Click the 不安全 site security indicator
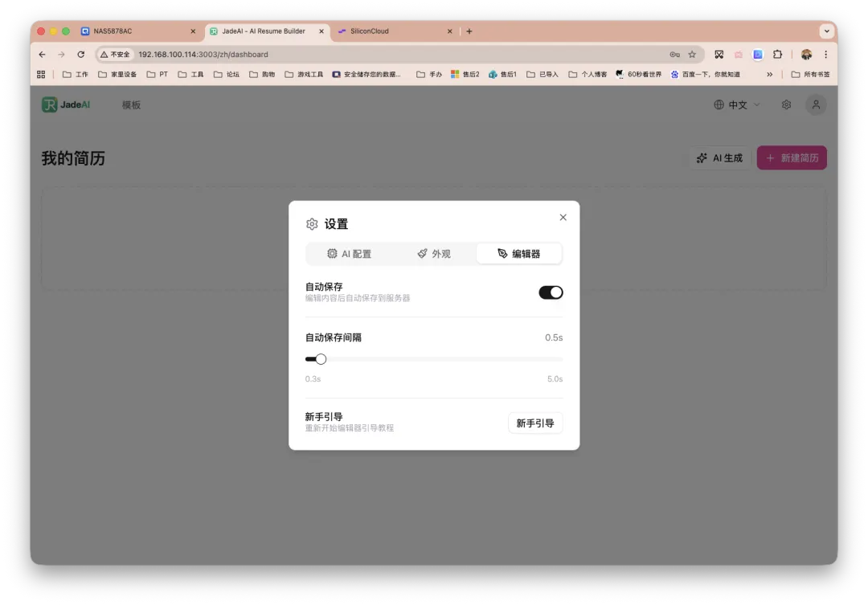The image size is (868, 605). 115,55
